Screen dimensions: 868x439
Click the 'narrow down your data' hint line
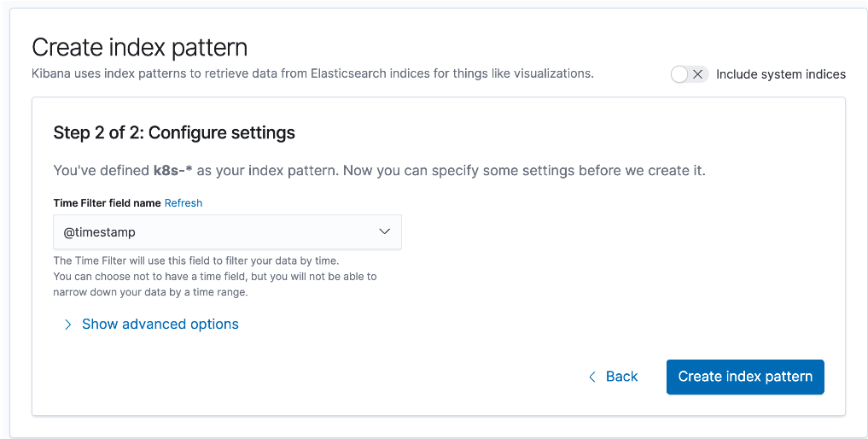point(150,292)
